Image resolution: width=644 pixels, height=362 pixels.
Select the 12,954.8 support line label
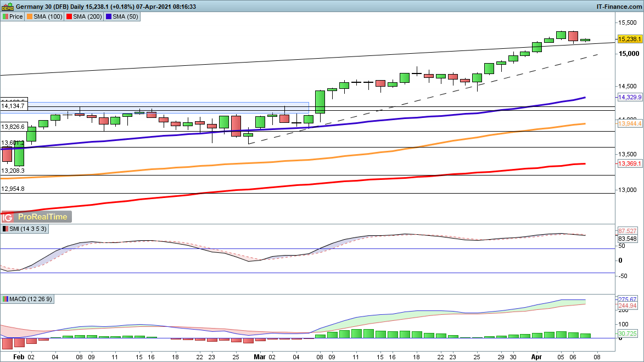coord(13,189)
